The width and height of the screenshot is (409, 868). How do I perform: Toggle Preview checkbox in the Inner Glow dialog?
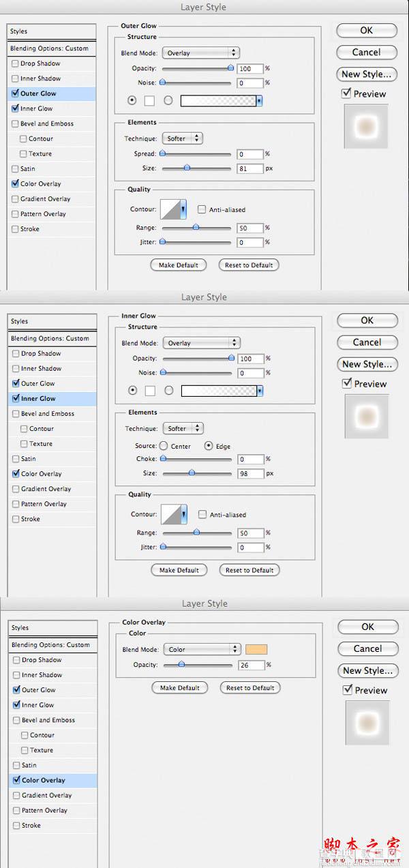tap(348, 384)
